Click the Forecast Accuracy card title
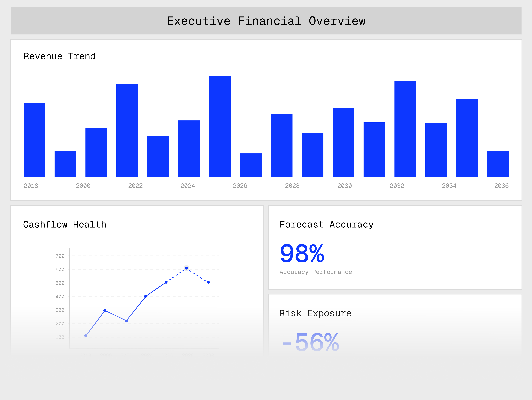This screenshot has width=532, height=400. point(326,224)
